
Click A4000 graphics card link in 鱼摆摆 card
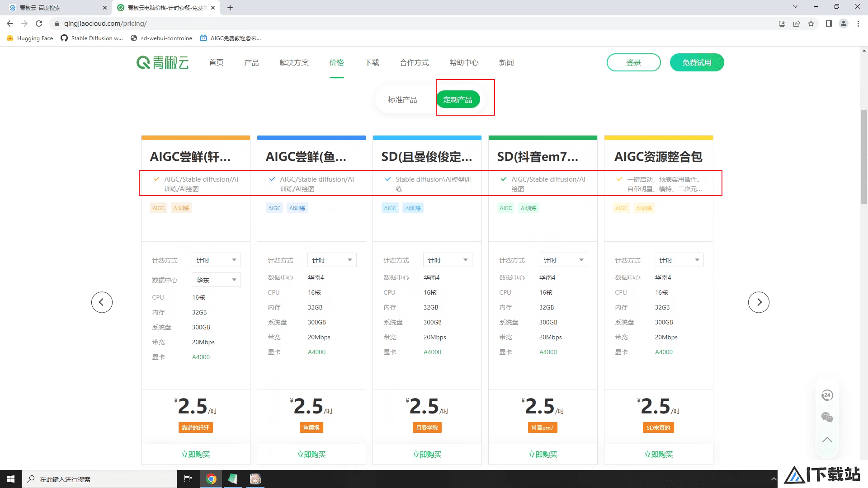click(x=316, y=352)
